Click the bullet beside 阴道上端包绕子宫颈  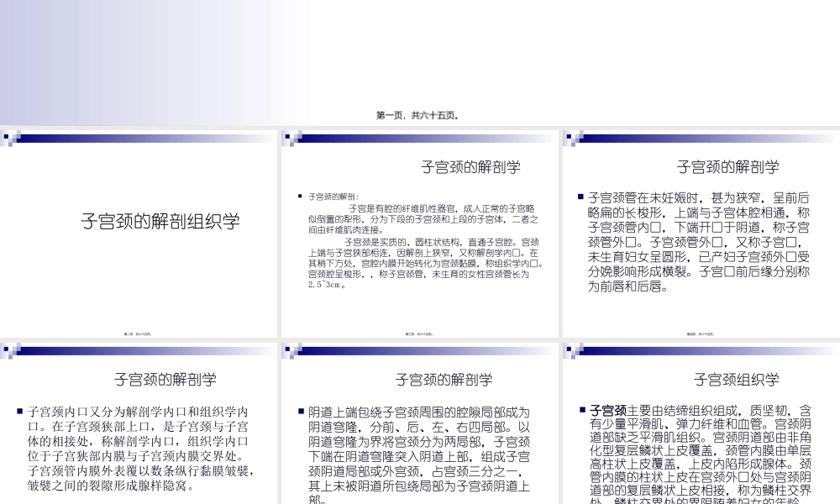(299, 411)
